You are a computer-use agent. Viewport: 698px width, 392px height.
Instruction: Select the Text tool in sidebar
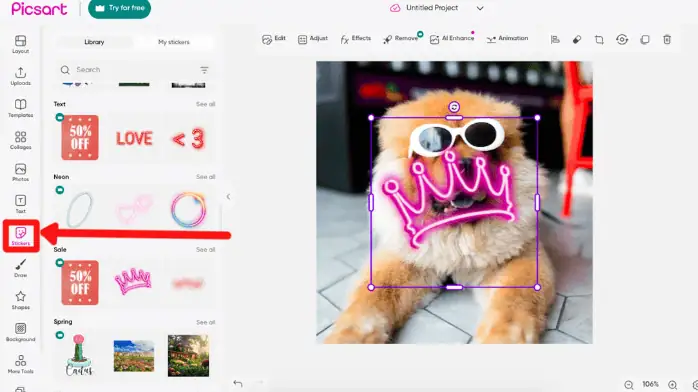[20, 204]
